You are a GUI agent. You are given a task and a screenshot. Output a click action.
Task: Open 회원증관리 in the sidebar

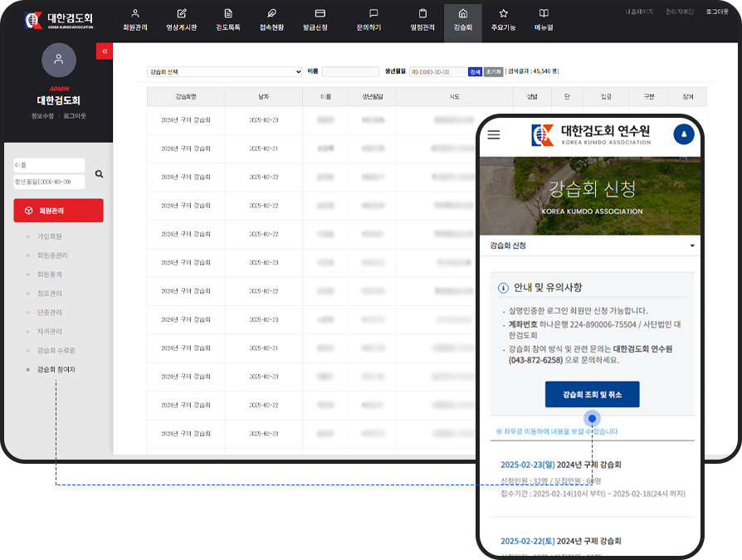[x=52, y=256]
